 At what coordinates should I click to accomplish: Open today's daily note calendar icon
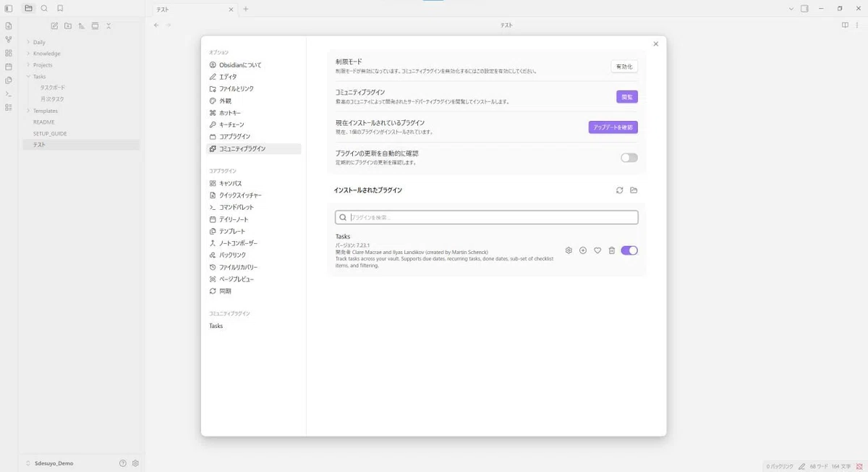pos(9,67)
